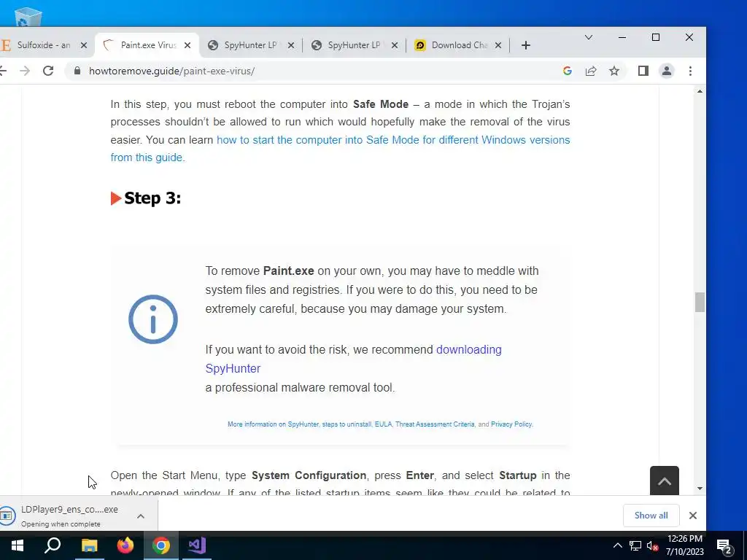Click the site padlock security icon
The image size is (747, 560).
[77, 71]
